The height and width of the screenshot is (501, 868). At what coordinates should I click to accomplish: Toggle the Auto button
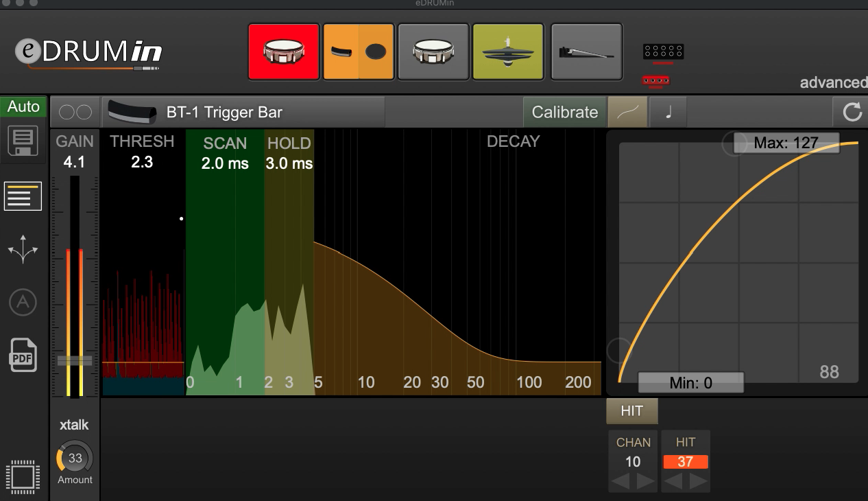click(23, 106)
